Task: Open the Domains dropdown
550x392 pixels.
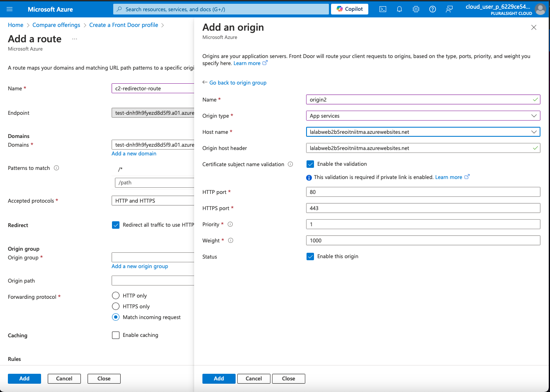Action: coord(153,145)
